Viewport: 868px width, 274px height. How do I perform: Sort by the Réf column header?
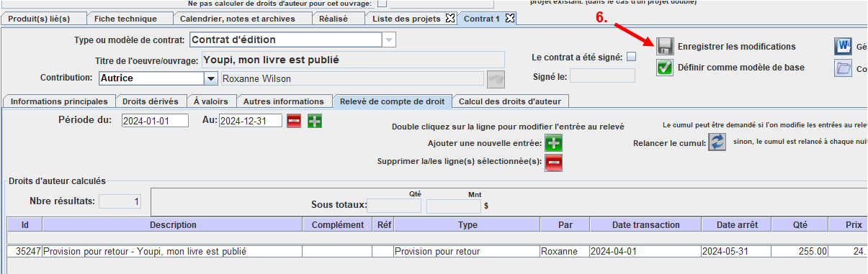(x=384, y=225)
